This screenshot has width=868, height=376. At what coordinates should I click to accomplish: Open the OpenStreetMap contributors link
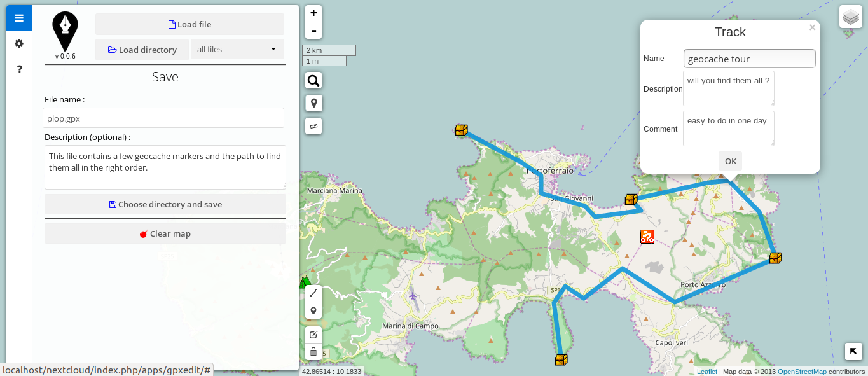[802, 372]
